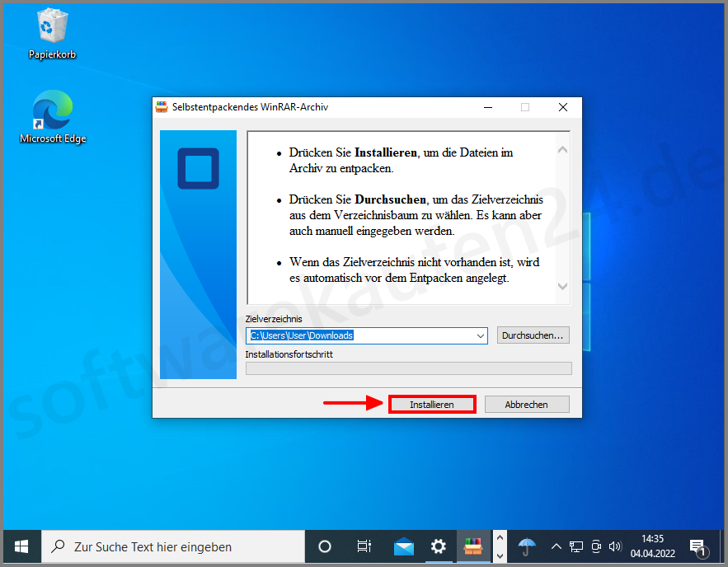This screenshot has height=567, width=728.
Task: Select the Papierkorb desktop icon
Action: click(53, 35)
